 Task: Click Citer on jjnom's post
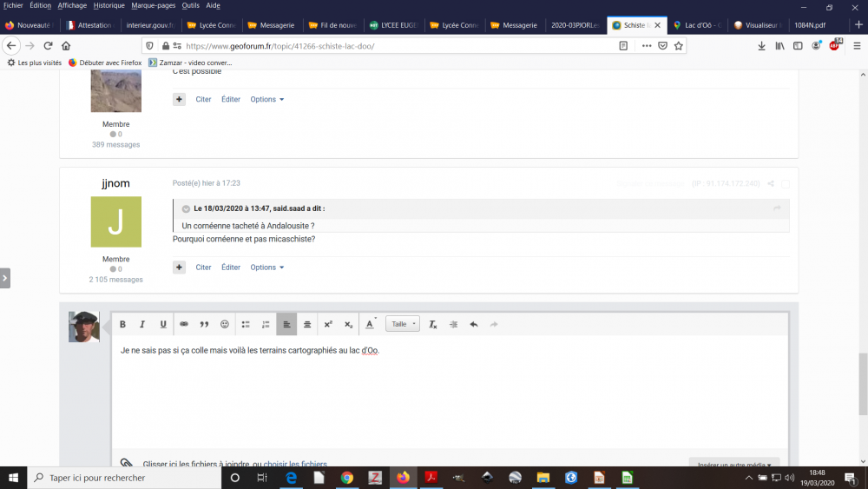pyautogui.click(x=203, y=268)
